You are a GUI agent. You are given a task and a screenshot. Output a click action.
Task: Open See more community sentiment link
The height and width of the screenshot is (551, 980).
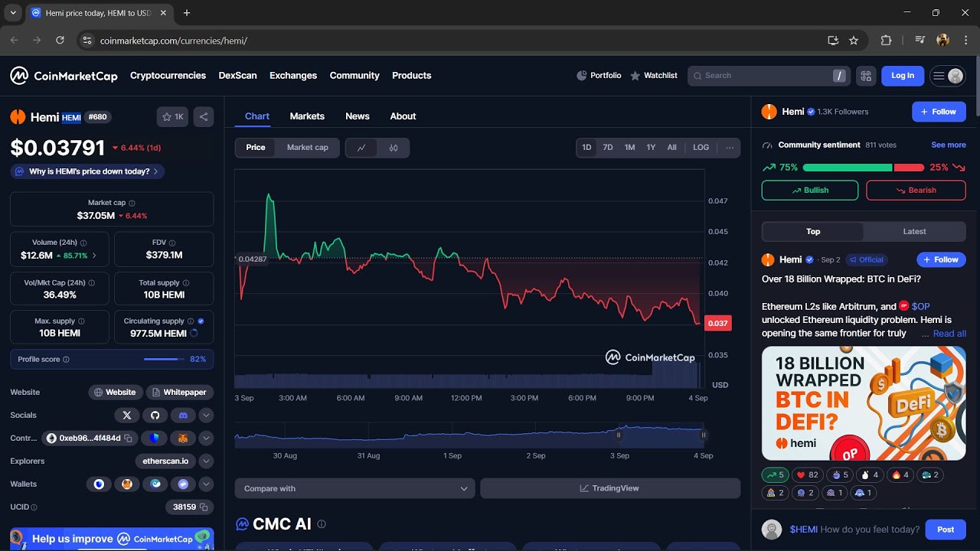pyautogui.click(x=949, y=145)
